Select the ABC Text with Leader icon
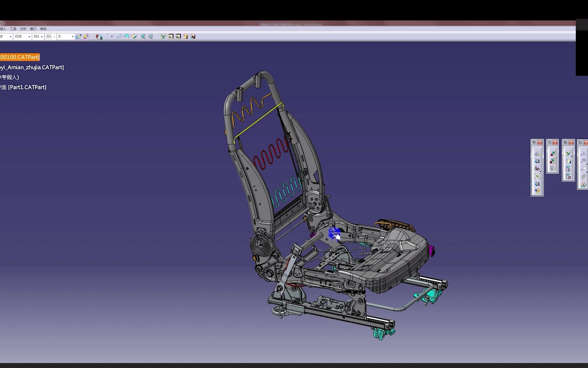 pyautogui.click(x=583, y=161)
